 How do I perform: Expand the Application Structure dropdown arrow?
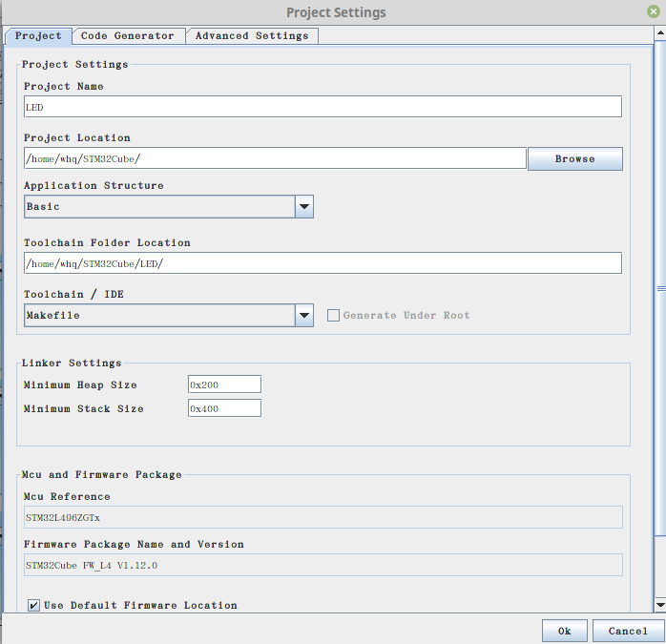tap(303, 206)
